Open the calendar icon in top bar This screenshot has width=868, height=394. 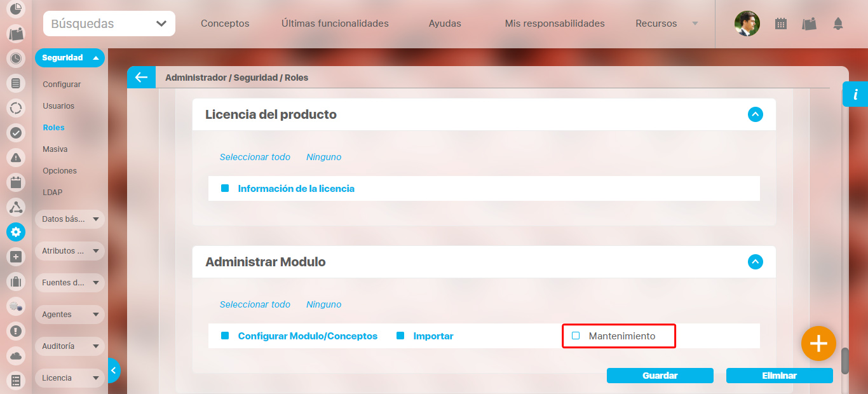(781, 24)
